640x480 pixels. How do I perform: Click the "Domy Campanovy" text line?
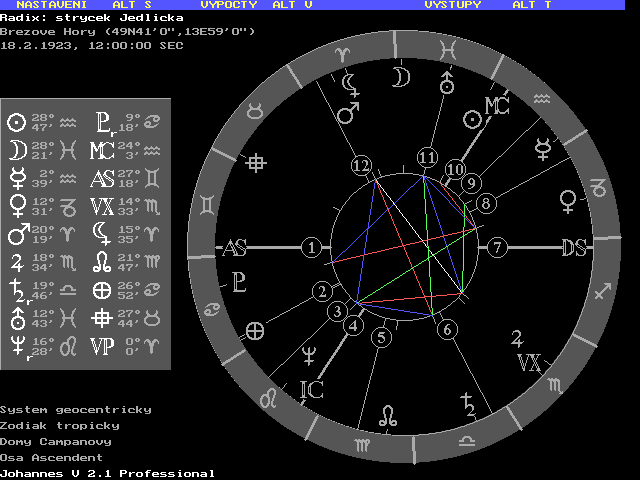(x=56, y=441)
